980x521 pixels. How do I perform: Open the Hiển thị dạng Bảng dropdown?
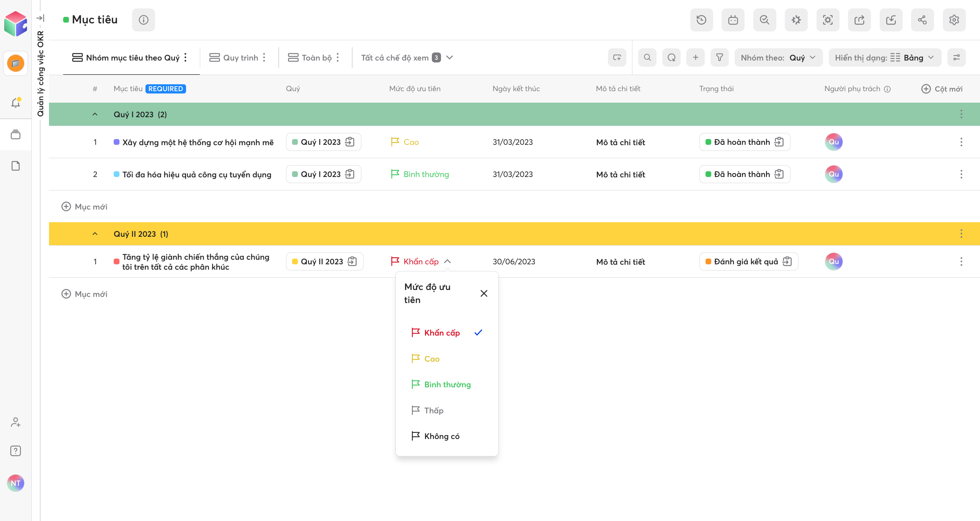pos(885,57)
